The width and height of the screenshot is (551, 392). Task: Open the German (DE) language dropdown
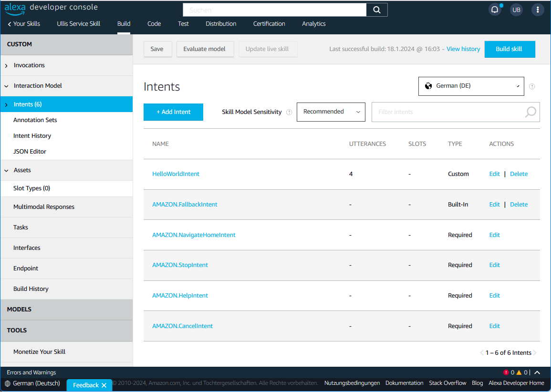pyautogui.click(x=471, y=86)
